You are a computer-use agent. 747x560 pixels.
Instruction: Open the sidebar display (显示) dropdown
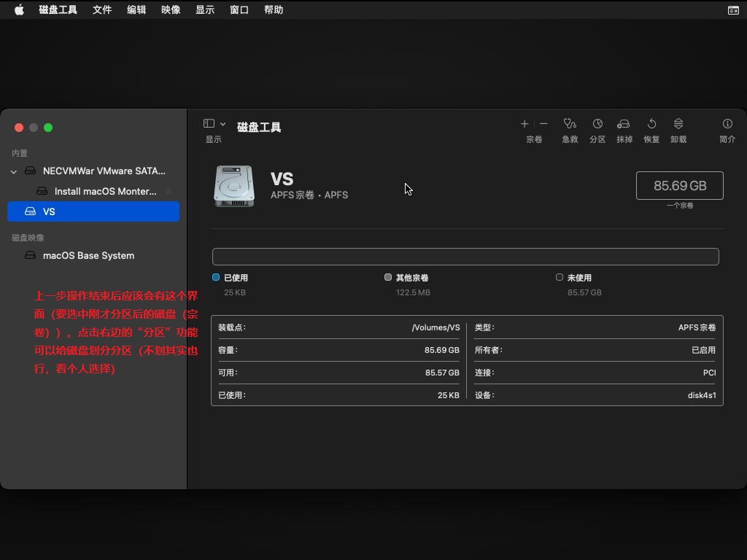(x=222, y=124)
